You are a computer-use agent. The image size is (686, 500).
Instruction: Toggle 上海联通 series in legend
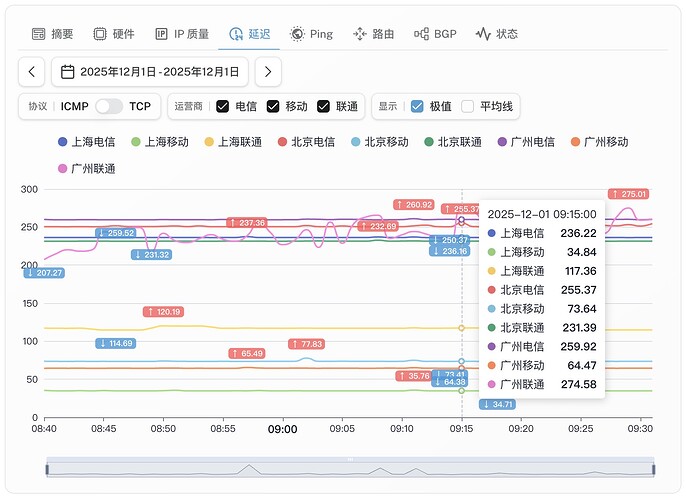click(233, 142)
